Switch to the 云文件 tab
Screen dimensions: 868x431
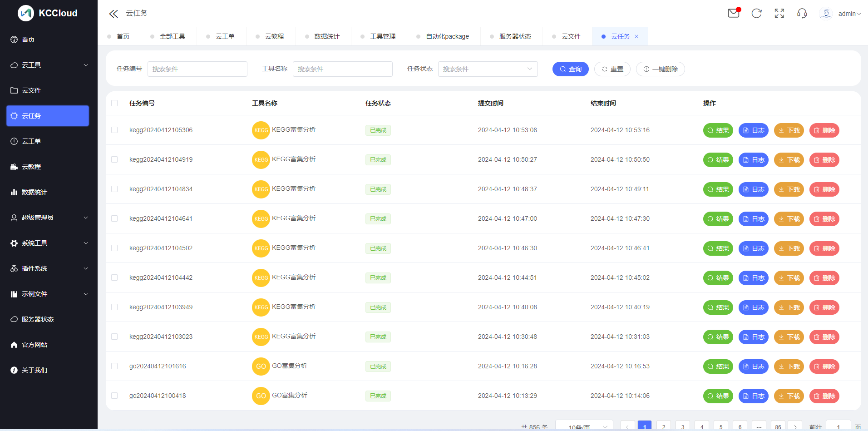pos(567,36)
